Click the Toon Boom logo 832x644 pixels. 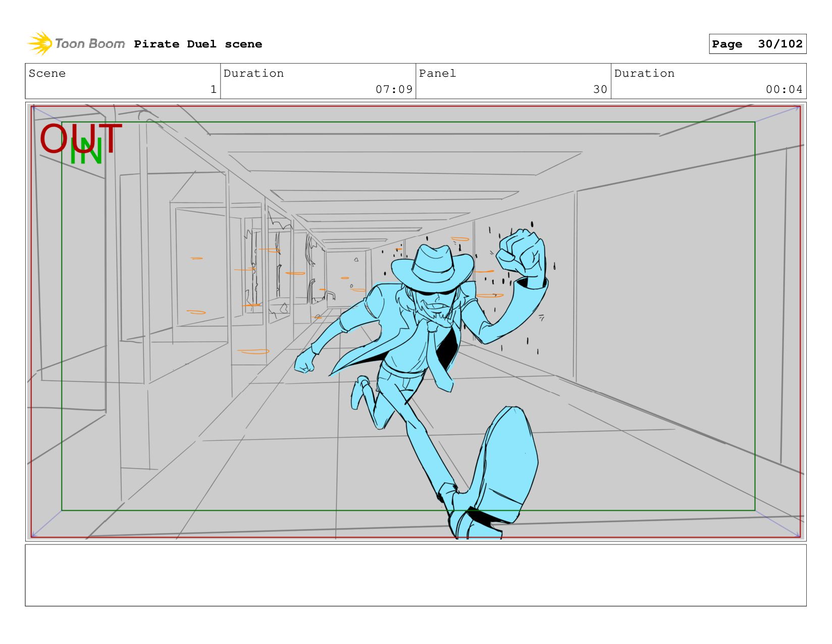[x=76, y=43]
